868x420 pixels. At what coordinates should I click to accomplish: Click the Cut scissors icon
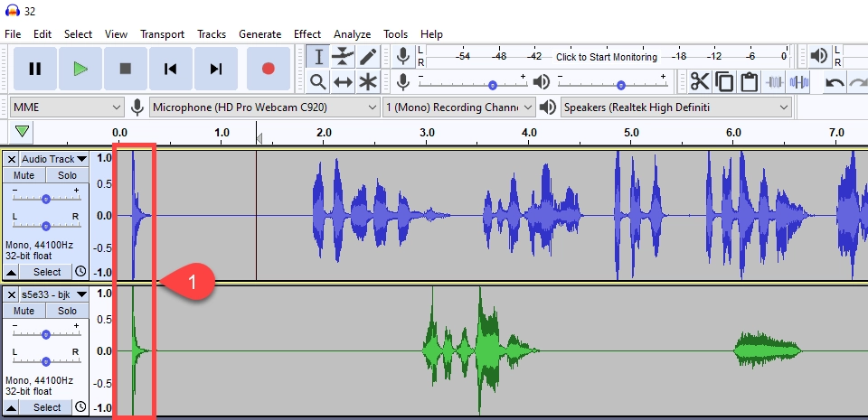[x=699, y=82]
